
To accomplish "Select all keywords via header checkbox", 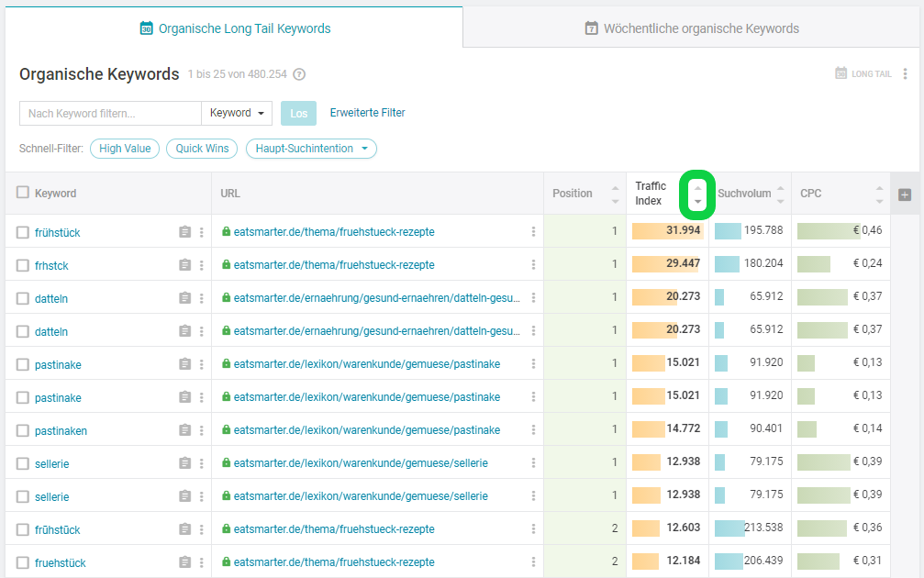I will coord(22,192).
